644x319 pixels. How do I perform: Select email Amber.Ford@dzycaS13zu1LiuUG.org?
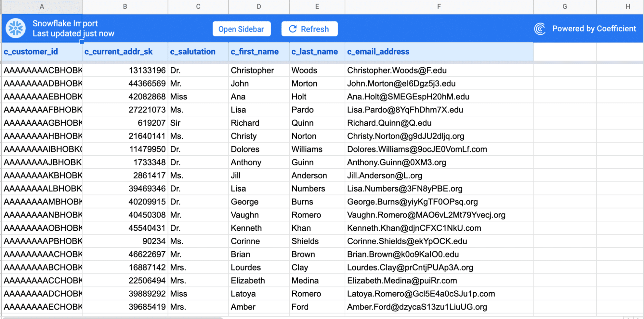439,307
